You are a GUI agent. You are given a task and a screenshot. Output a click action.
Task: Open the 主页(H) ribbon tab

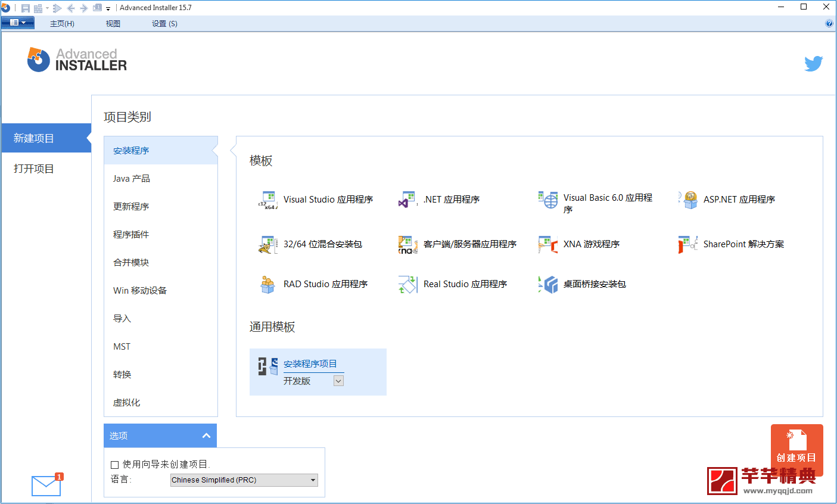coord(62,24)
